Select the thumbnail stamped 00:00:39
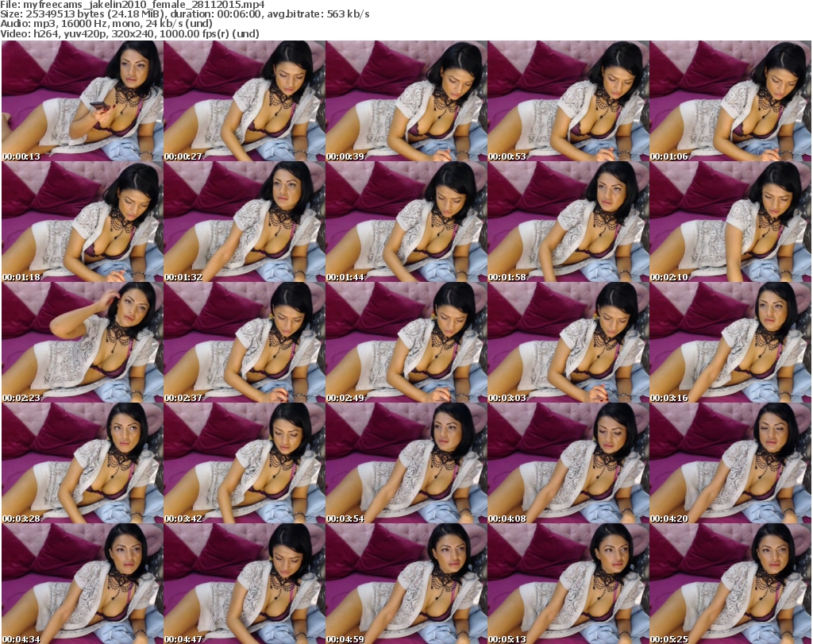Viewport: 813px width, 644px height. pos(406,101)
